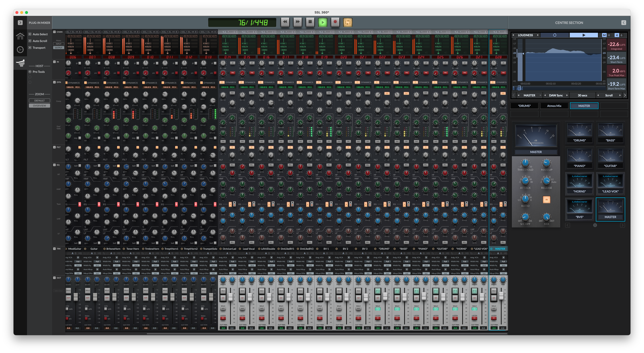
Task: Click the rewind transport button
Action: 285,22
